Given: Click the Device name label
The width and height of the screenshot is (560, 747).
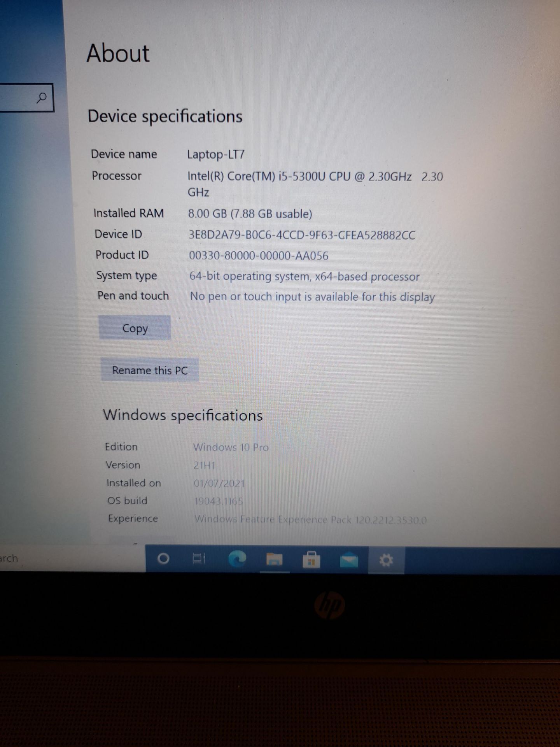Looking at the screenshot, I should [x=124, y=154].
